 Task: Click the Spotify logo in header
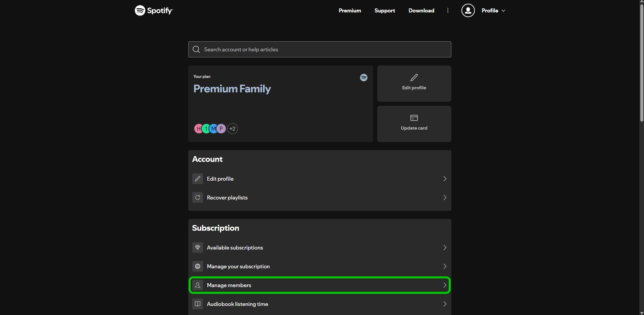coord(154,10)
